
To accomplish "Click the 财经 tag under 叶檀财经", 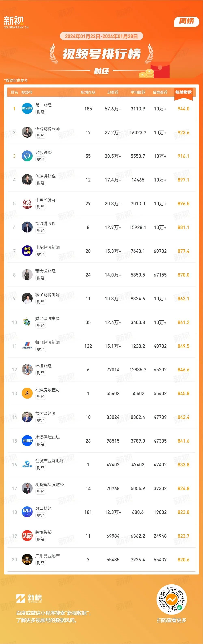I will point(41,373).
